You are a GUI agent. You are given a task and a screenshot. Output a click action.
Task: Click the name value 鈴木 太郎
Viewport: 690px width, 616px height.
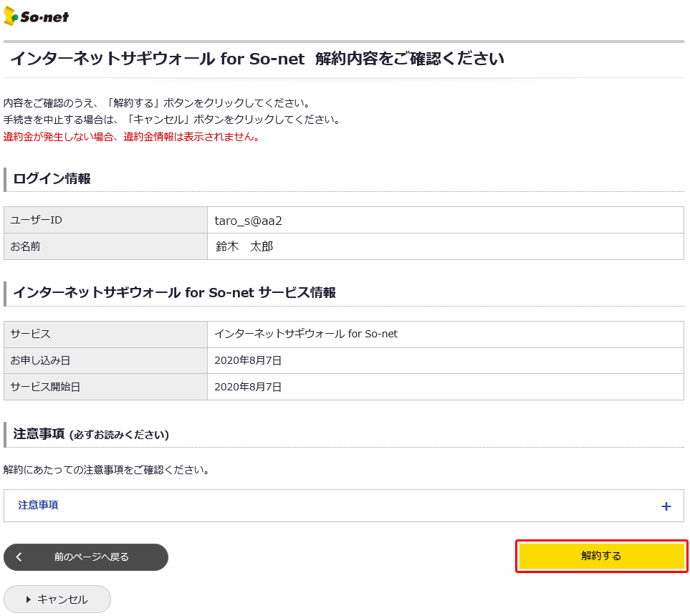(244, 247)
